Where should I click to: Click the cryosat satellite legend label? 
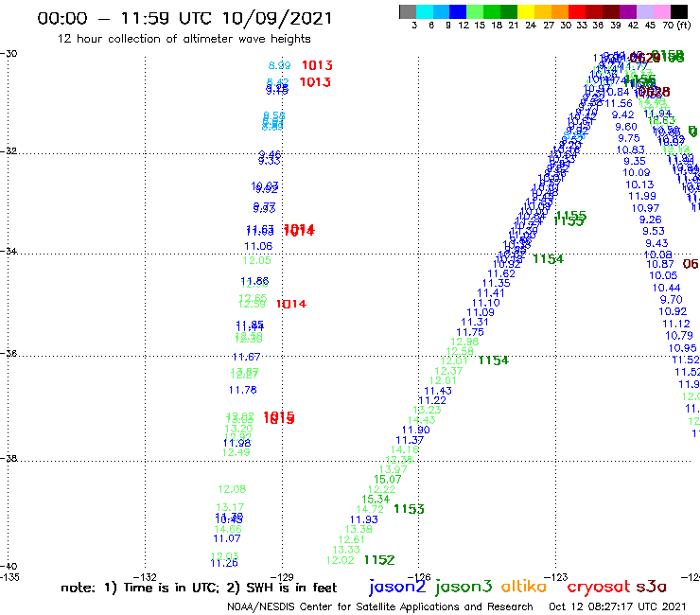599,587
